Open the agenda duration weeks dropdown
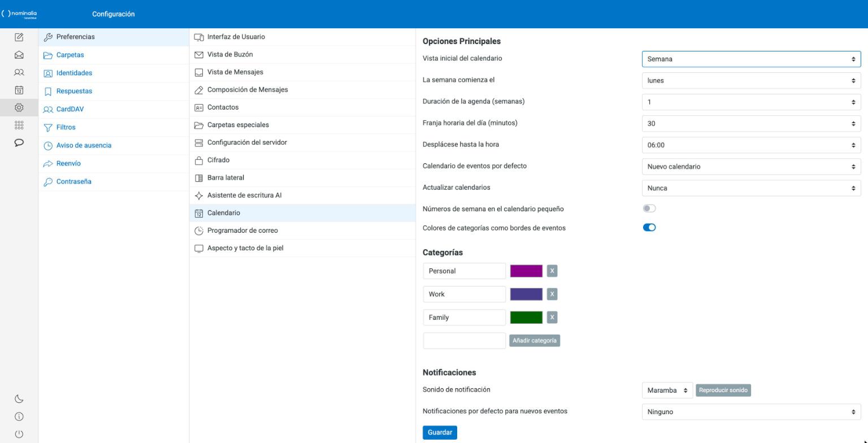Screen dimensions: 868x443 click(x=751, y=102)
